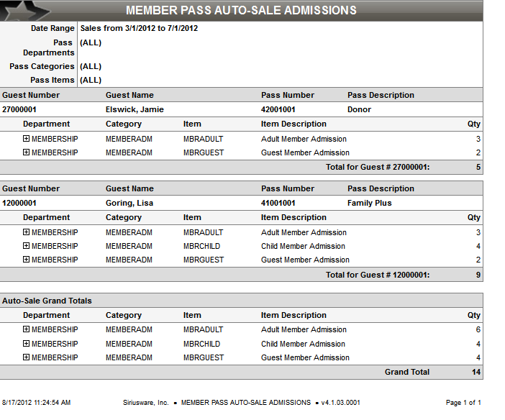The width and height of the screenshot is (505, 420).
Task: Select guest number 27000001
Action: [19, 109]
